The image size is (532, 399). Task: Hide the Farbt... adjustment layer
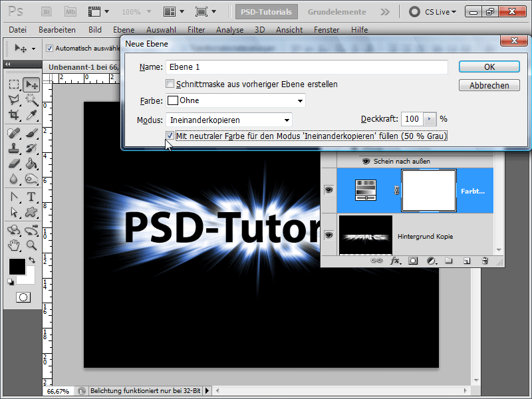(329, 190)
